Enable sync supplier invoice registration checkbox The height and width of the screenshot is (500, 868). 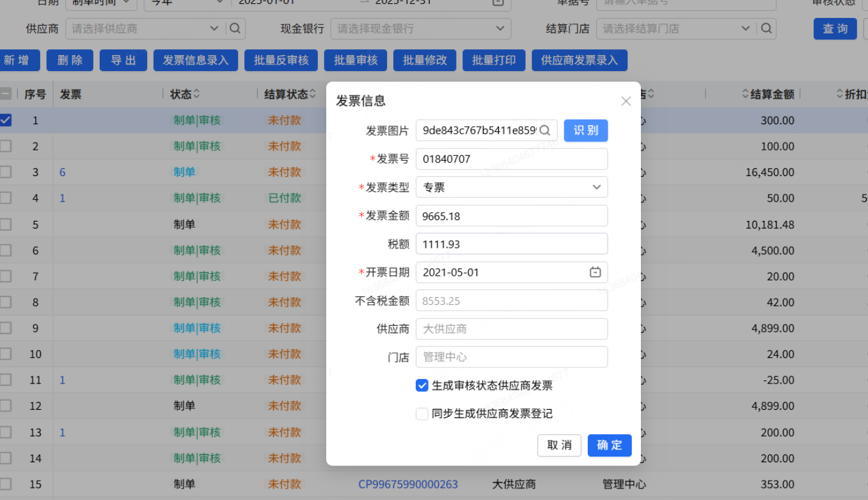(422, 414)
